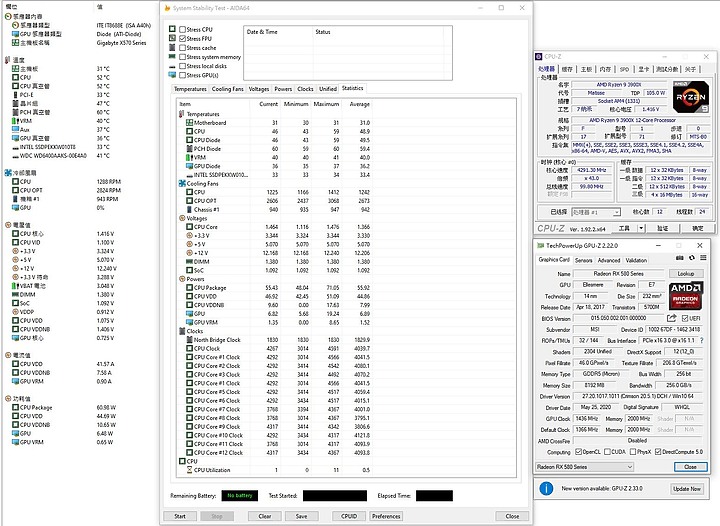Enable the Stress cache checkbox

click(x=182, y=48)
